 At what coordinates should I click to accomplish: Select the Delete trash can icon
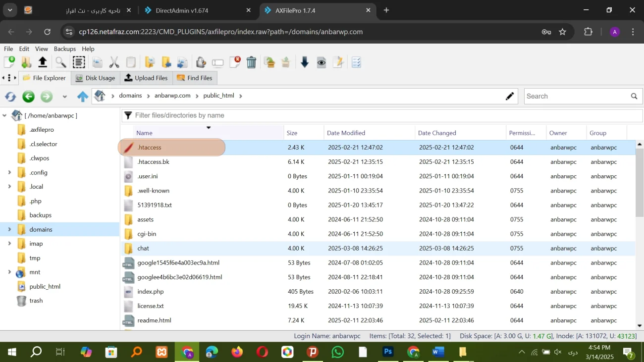click(251, 62)
